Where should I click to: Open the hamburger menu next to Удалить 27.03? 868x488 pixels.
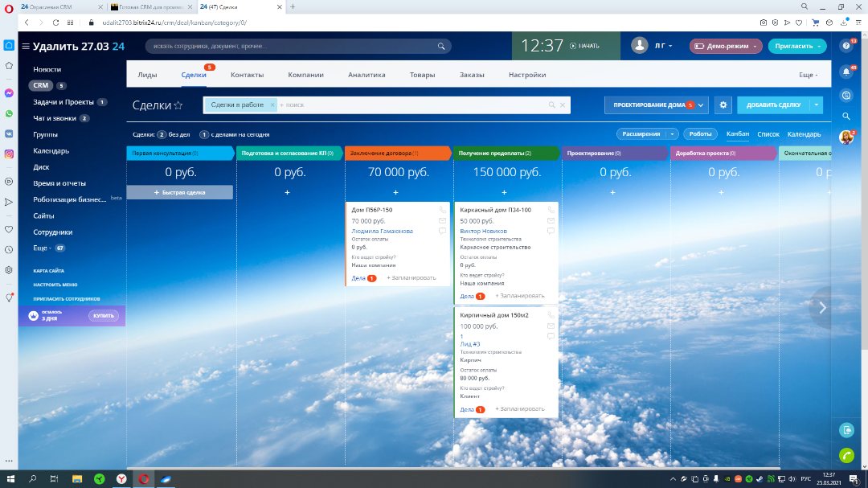click(26, 47)
